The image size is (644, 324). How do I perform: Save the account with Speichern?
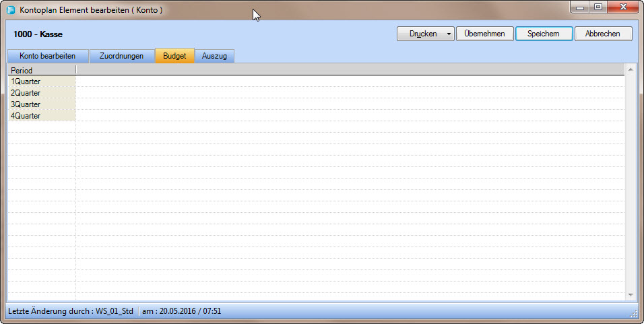544,34
